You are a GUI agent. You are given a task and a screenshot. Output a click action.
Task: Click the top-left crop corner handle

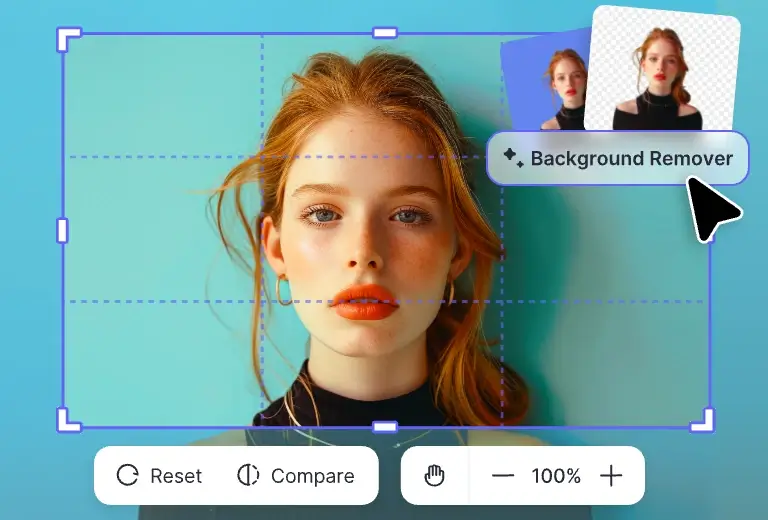(x=69, y=39)
